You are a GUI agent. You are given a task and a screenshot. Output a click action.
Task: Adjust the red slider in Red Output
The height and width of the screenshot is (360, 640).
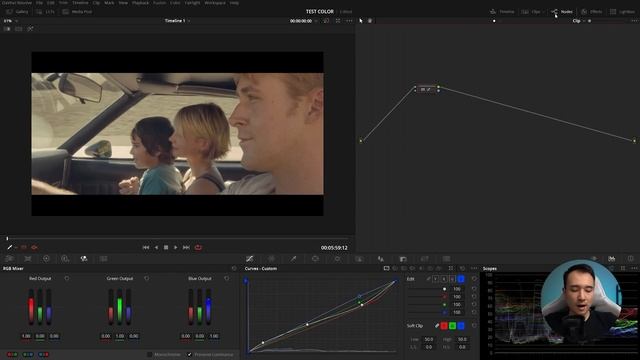[31, 307]
